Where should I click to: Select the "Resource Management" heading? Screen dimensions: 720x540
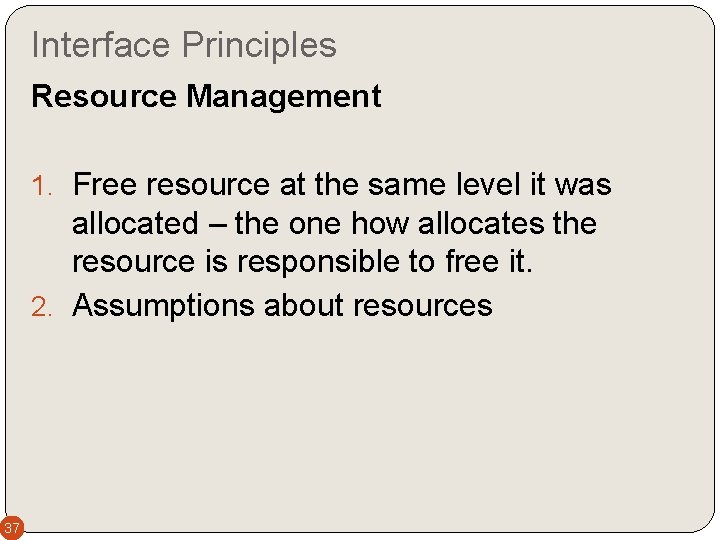pos(206,97)
